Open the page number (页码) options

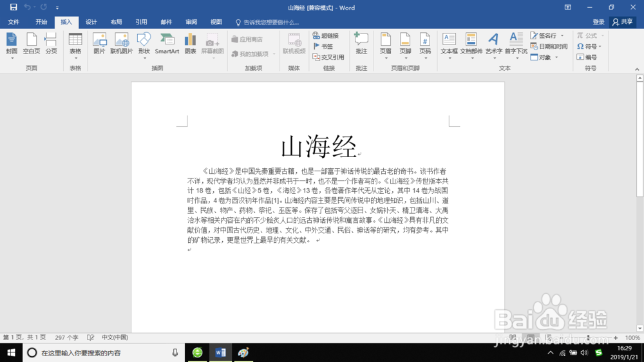point(424,44)
